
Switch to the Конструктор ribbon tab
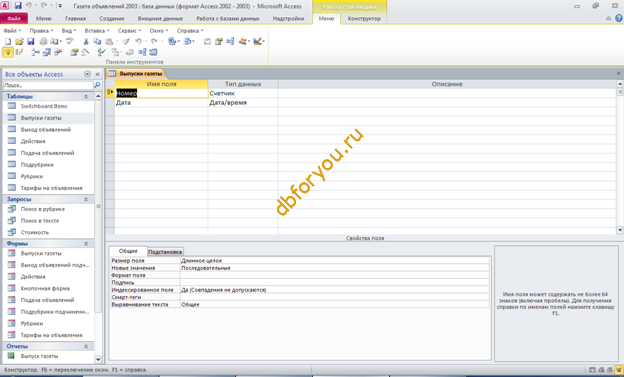click(364, 18)
